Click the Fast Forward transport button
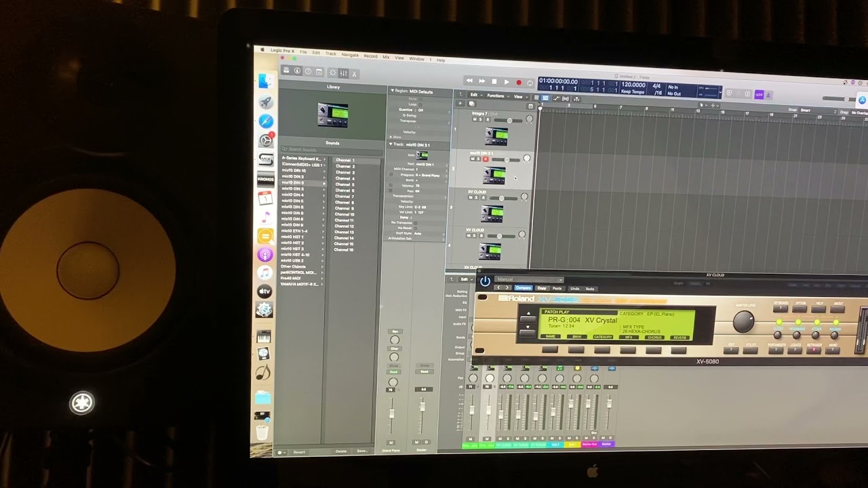The image size is (868, 488). click(x=482, y=81)
